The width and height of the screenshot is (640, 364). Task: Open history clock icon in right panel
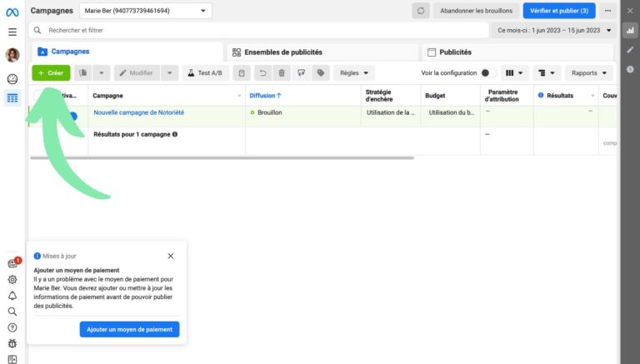[x=630, y=69]
